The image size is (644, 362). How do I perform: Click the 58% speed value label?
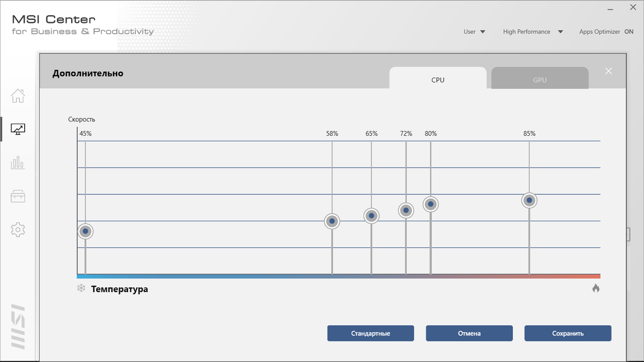click(332, 134)
